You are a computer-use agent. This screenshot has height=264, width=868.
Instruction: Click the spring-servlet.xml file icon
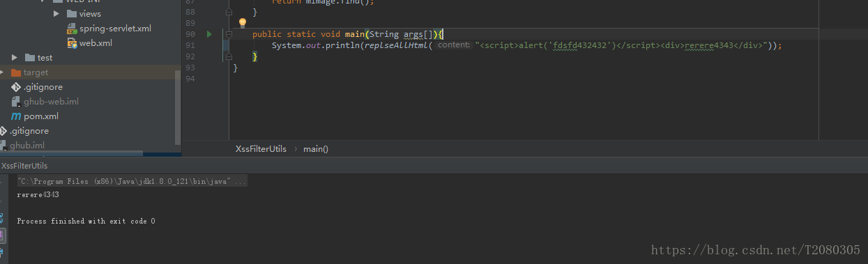pyautogui.click(x=72, y=29)
